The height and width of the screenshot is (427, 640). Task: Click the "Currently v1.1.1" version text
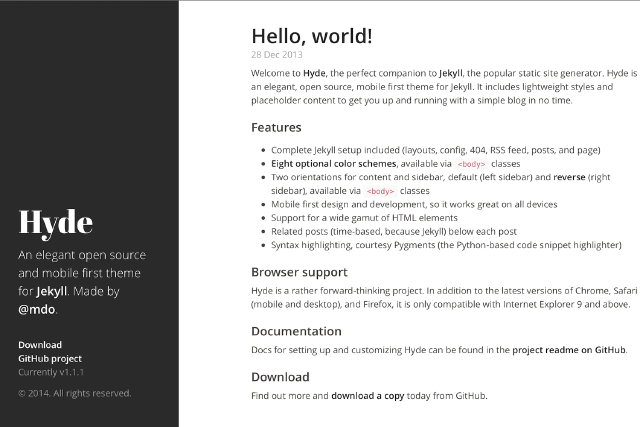pos(50,372)
